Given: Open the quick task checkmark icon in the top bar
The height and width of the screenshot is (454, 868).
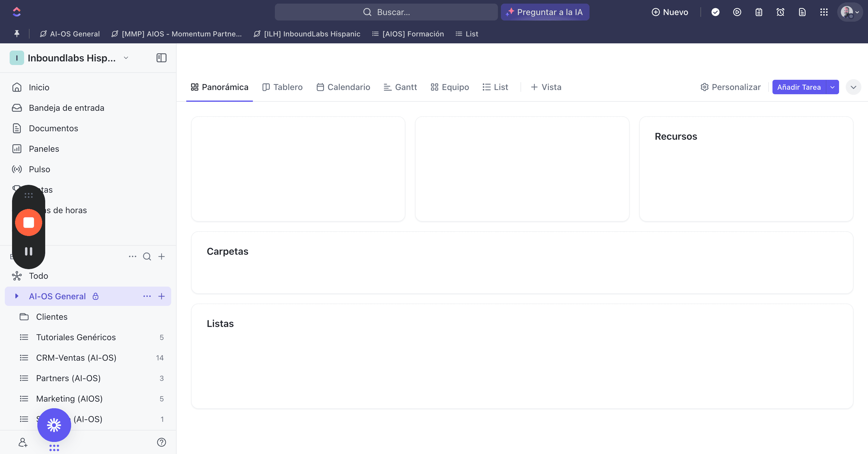Looking at the screenshot, I should (x=715, y=12).
